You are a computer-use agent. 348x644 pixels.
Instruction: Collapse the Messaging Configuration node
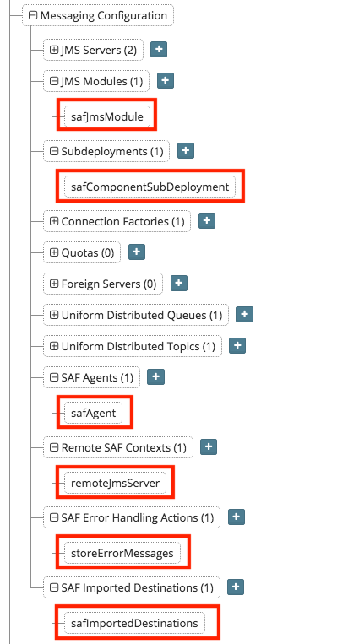(x=32, y=15)
